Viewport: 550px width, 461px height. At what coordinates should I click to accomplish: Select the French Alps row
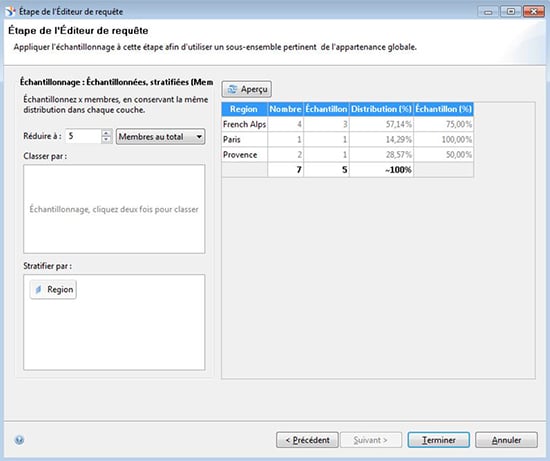[348, 124]
